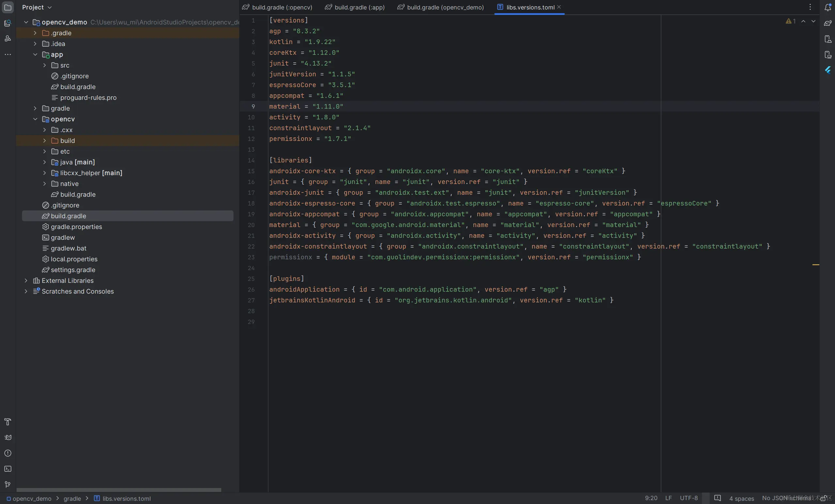The image size is (835, 504).
Task: Select proguard-rules.pro file
Action: point(84,98)
